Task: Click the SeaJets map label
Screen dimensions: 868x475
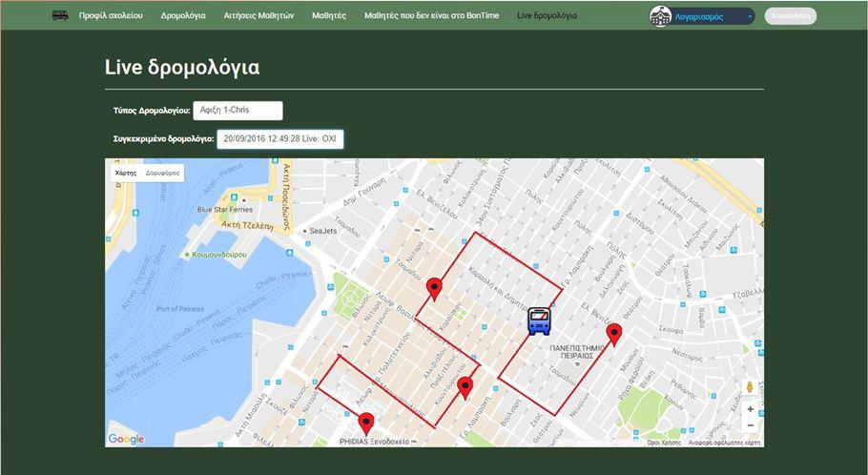Action: click(x=322, y=231)
